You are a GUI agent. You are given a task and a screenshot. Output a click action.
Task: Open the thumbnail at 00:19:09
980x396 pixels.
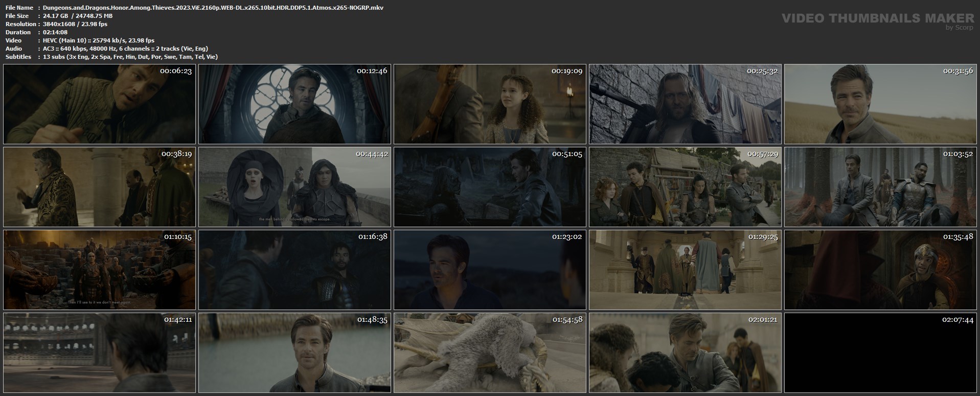(x=490, y=104)
